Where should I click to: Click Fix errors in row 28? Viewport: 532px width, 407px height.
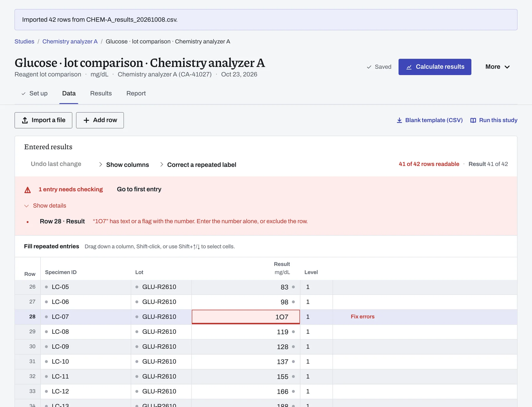(362, 317)
